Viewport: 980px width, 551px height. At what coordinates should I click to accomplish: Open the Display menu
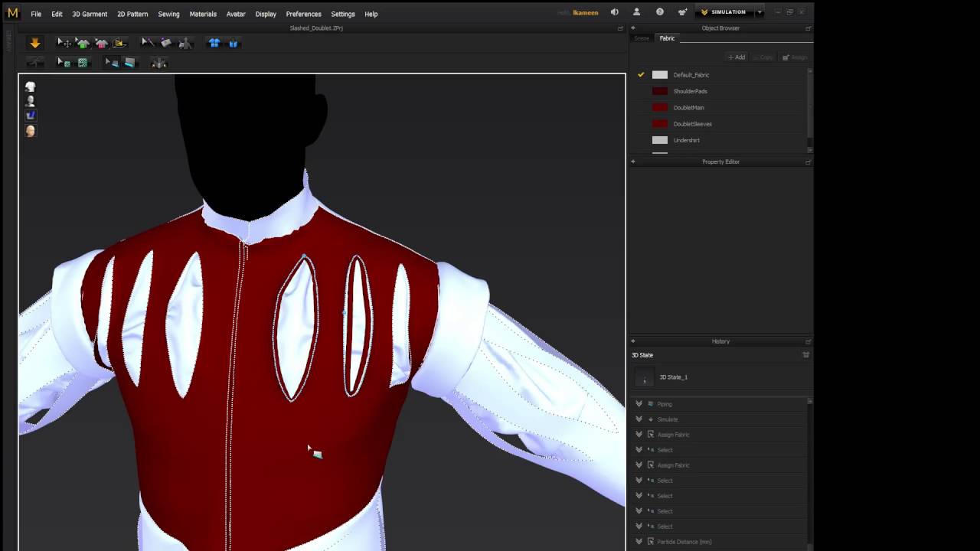coord(266,14)
